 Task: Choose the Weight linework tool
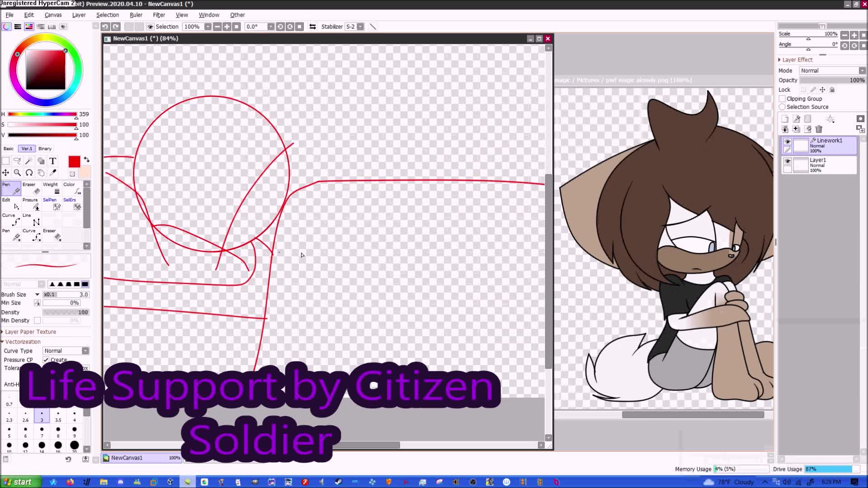pos(52,188)
